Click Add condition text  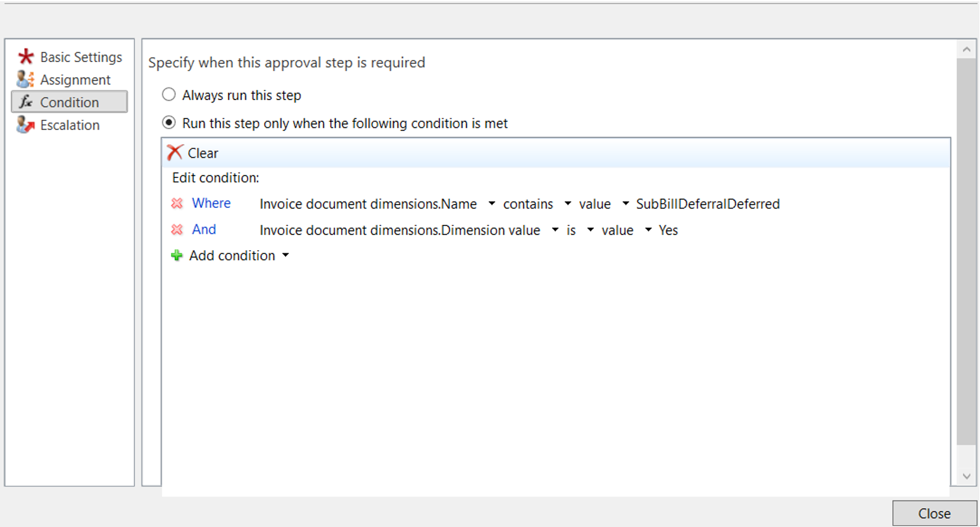point(232,255)
